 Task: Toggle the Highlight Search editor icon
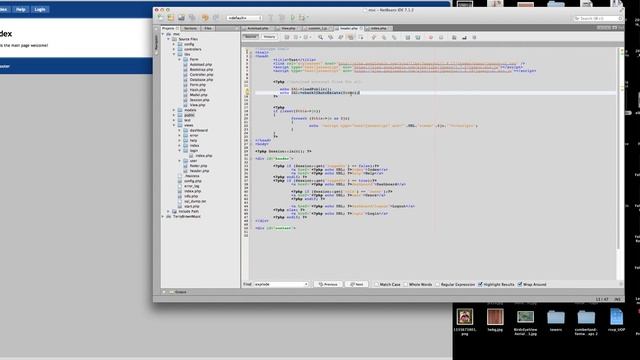351,38
